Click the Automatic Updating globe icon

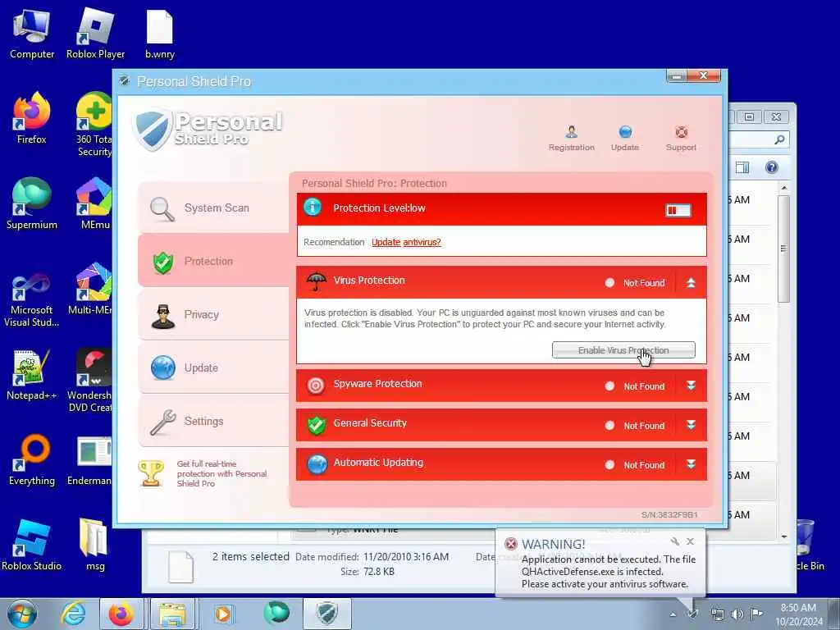(317, 464)
